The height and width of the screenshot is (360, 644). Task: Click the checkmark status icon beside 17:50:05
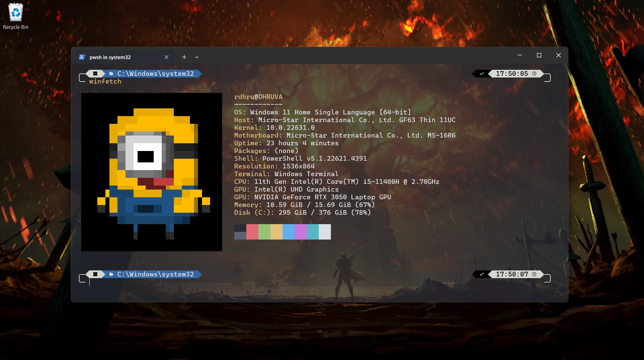(x=482, y=73)
